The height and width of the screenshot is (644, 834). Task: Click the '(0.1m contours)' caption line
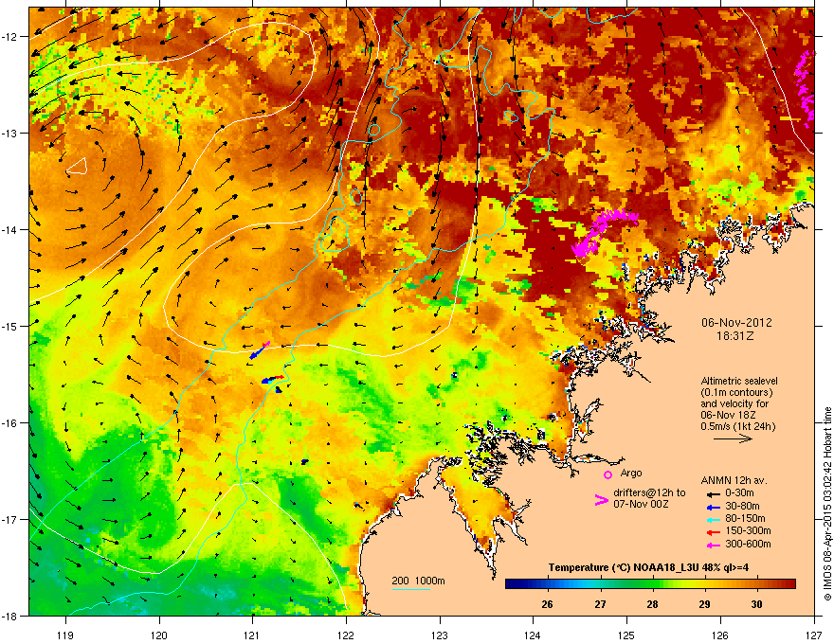(736, 393)
